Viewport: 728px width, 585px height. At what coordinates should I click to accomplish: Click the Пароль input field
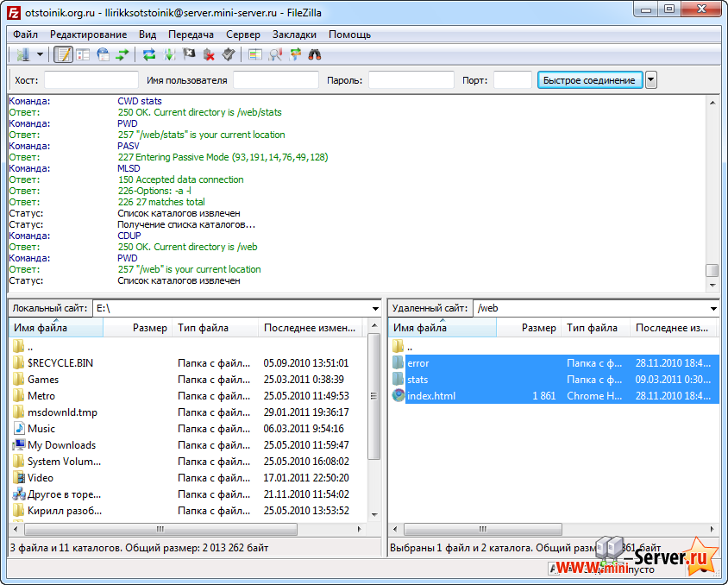tap(411, 80)
